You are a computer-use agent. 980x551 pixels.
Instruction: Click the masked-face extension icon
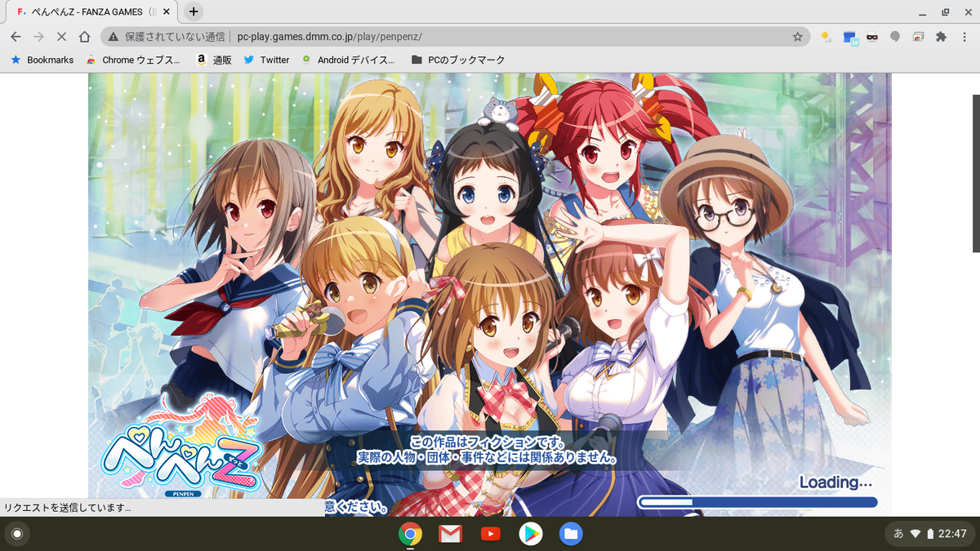872,37
